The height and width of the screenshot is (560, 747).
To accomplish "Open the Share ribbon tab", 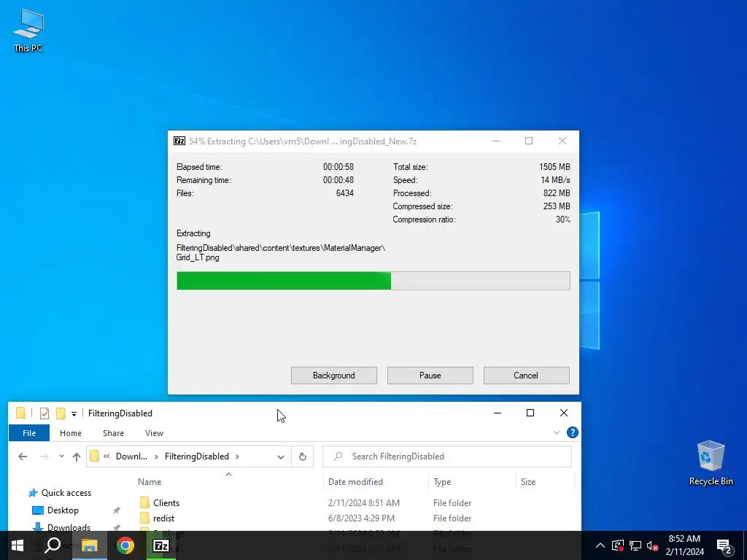I will point(113,433).
